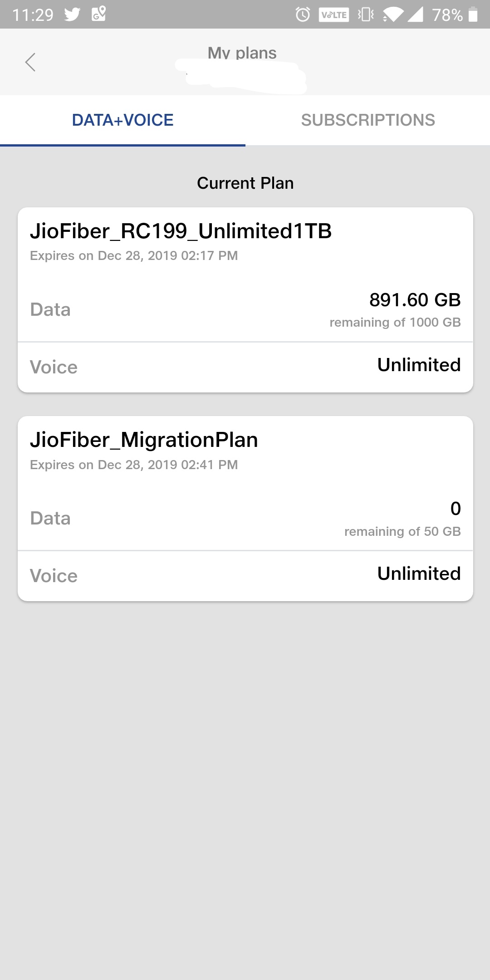Tap the Voice Unlimited row in MigrationPlan

(x=245, y=575)
